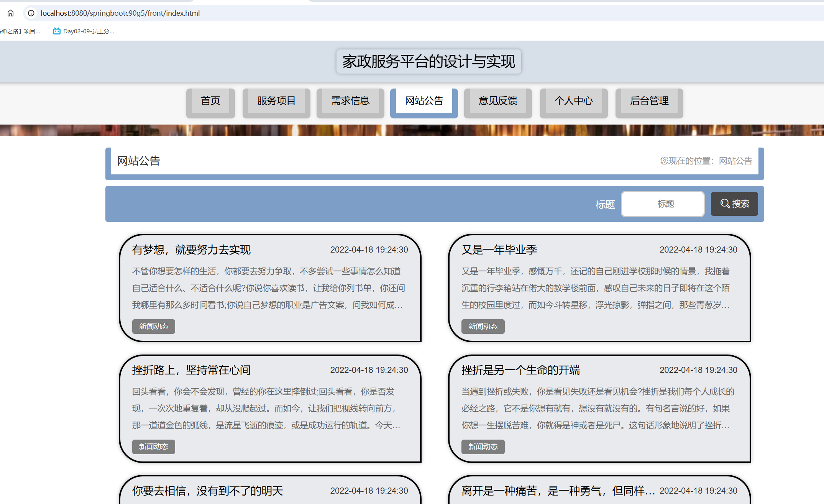Screen dimensions: 824x504
Task: Click 新闻动态 tag under 挫折路上 article
Action: click(154, 447)
